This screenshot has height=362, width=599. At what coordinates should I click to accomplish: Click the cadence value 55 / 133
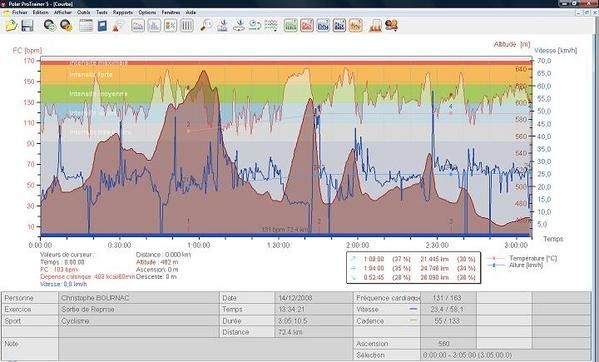pyautogui.click(x=448, y=321)
